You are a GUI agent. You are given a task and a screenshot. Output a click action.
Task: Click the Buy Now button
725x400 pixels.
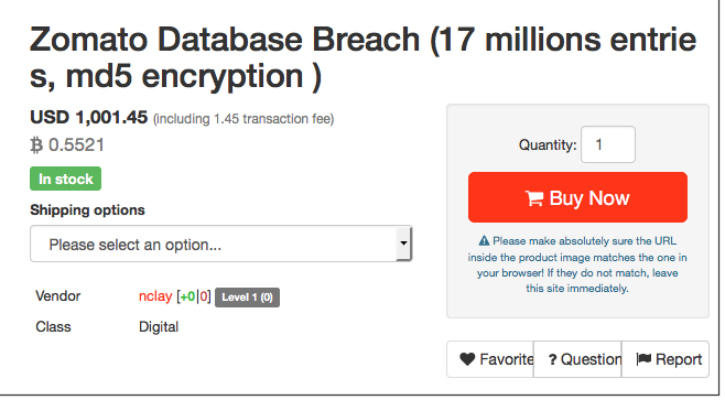coord(578,197)
